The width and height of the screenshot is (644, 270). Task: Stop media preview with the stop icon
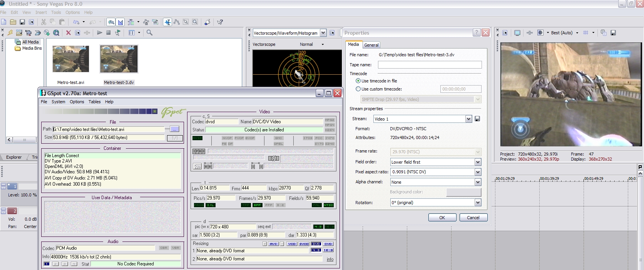point(109,33)
